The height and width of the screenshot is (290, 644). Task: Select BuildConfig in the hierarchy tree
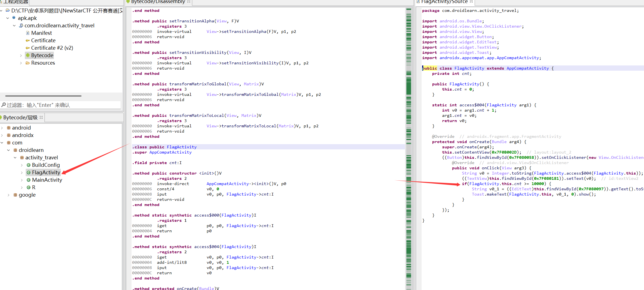tap(46, 165)
